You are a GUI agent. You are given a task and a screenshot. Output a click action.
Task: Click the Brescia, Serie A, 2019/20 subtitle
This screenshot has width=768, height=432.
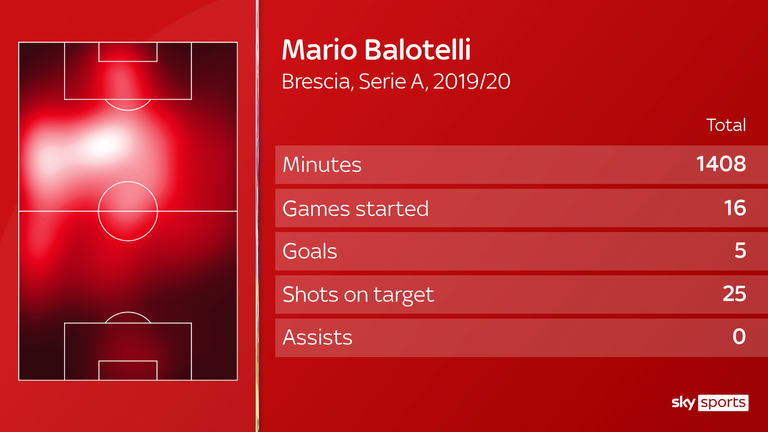click(x=396, y=81)
